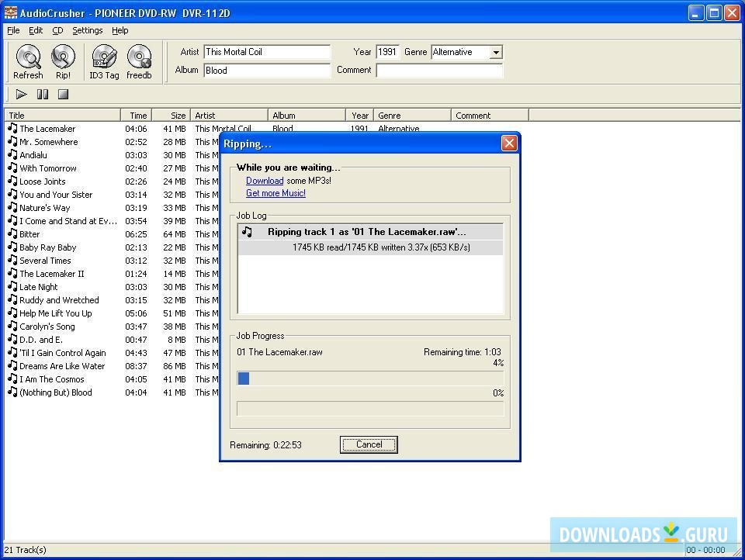Select the track Dreams Are Like Water
The width and height of the screenshot is (745, 560).
(62, 366)
